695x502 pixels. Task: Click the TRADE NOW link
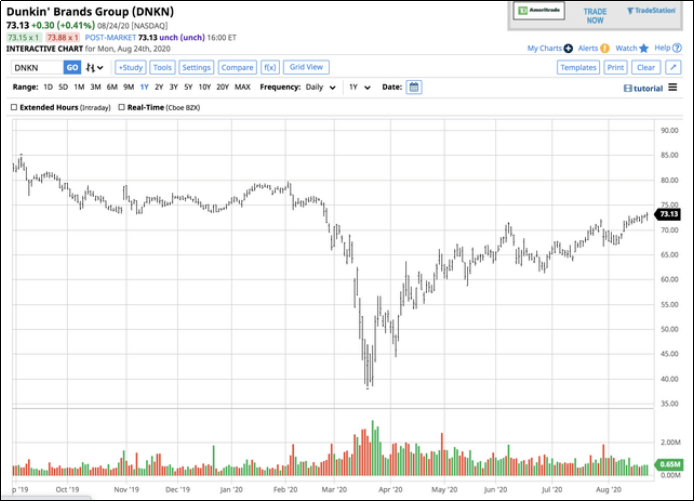click(595, 16)
